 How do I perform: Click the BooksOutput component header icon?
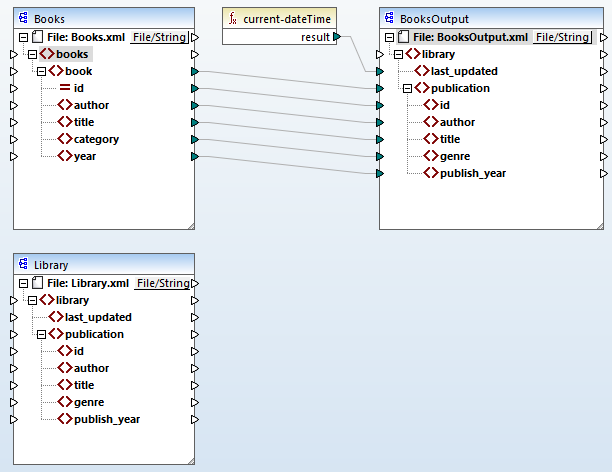coord(390,19)
